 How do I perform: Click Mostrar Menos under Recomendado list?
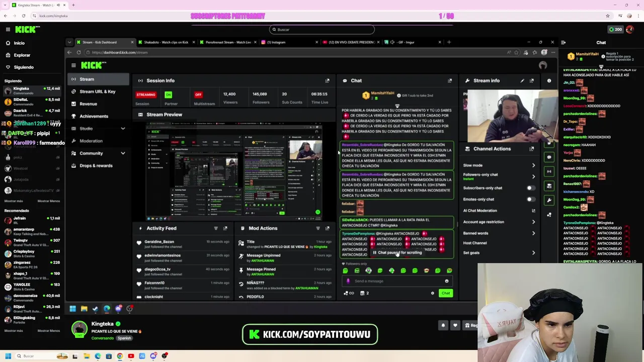[x=48, y=331]
